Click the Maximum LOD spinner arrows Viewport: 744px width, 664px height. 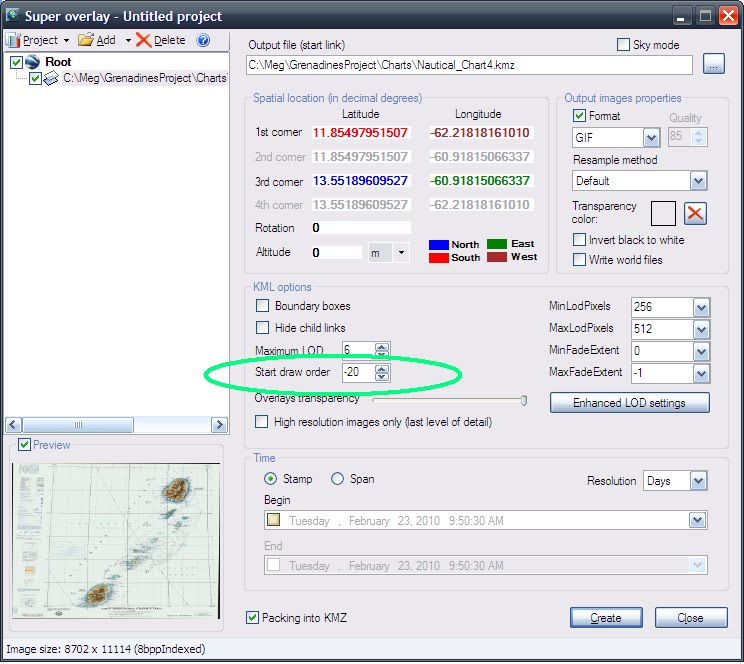point(381,350)
